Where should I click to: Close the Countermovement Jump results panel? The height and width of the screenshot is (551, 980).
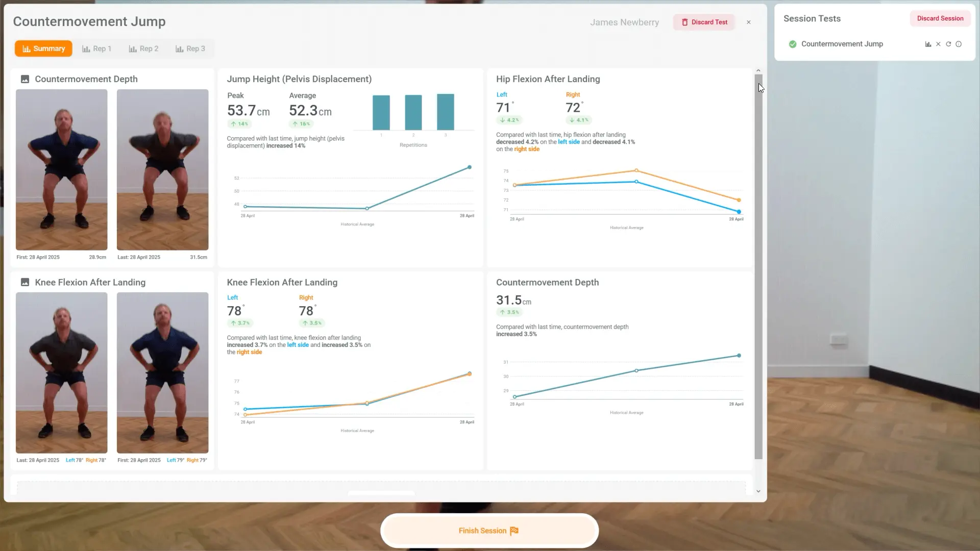749,22
